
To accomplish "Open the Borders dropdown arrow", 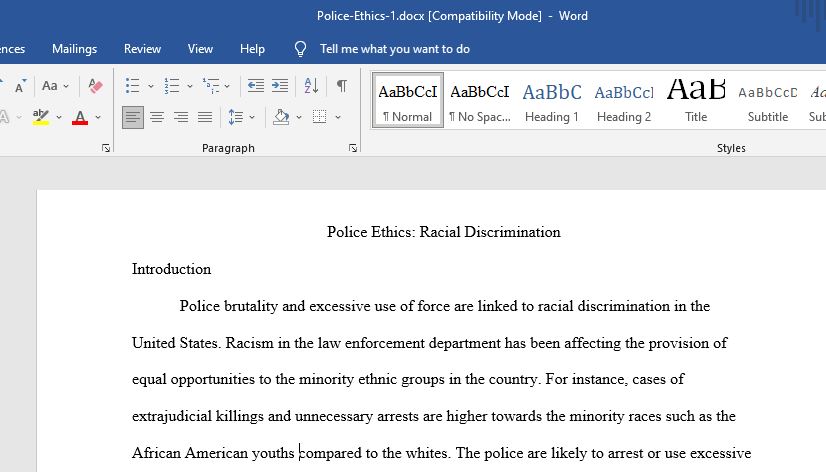I will 338,117.
